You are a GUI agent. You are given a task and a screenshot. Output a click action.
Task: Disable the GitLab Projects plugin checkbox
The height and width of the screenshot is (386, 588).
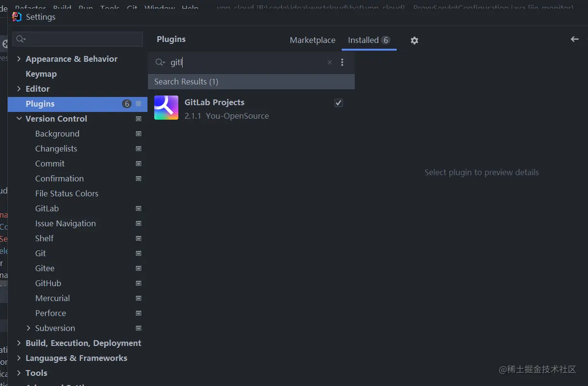tap(338, 102)
